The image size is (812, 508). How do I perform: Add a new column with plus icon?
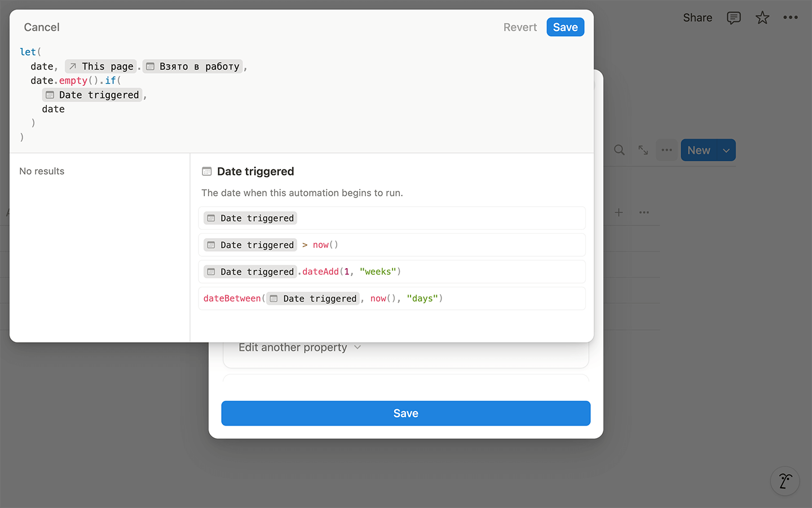(x=619, y=212)
